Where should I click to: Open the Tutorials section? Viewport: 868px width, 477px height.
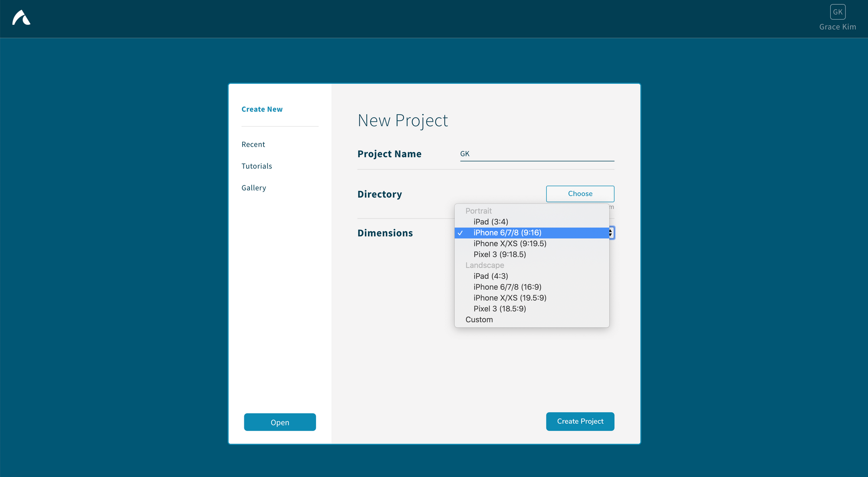point(256,166)
